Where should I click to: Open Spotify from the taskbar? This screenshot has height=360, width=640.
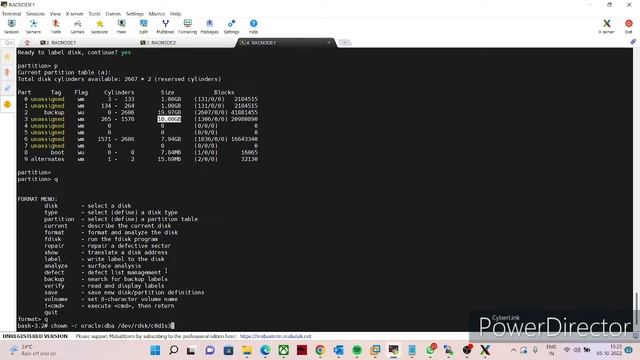357,350
